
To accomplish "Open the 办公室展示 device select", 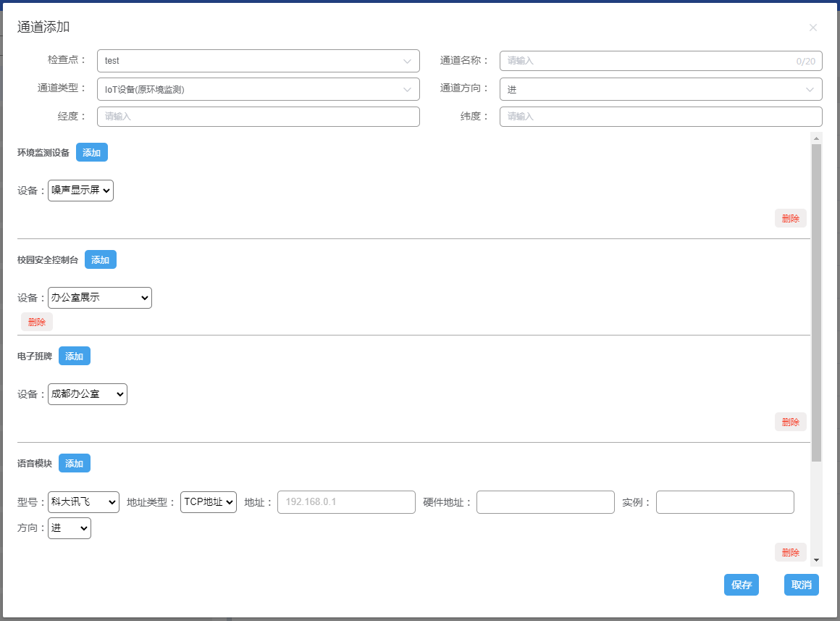I will (100, 298).
